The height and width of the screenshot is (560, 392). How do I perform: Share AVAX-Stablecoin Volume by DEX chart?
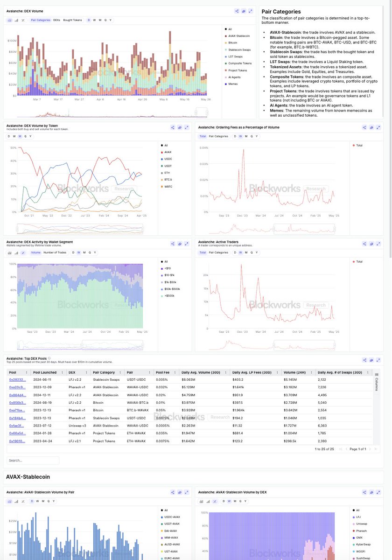coord(364,492)
